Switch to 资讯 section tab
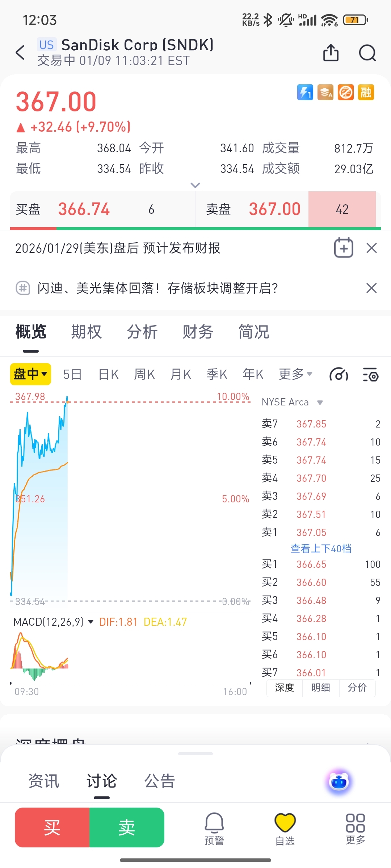 44,781
